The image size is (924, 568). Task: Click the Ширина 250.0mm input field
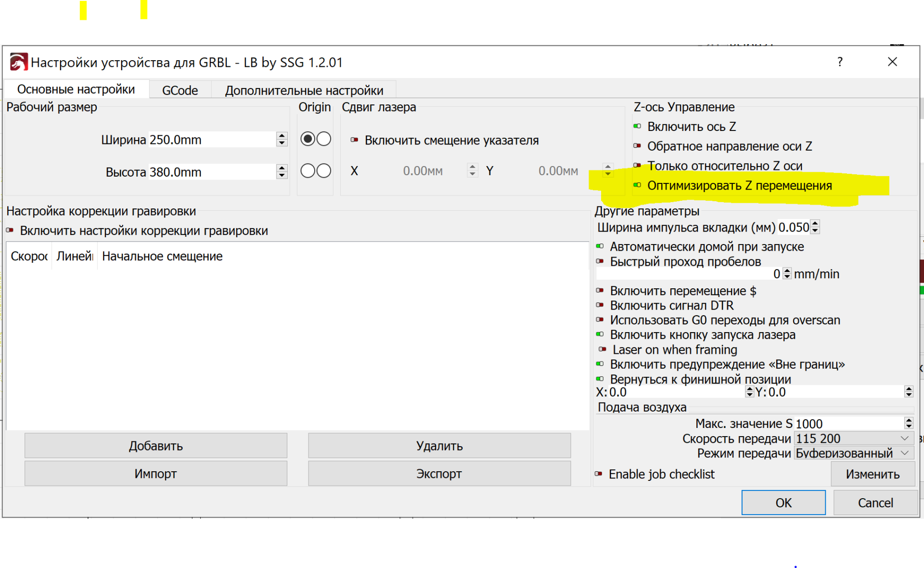coord(212,140)
